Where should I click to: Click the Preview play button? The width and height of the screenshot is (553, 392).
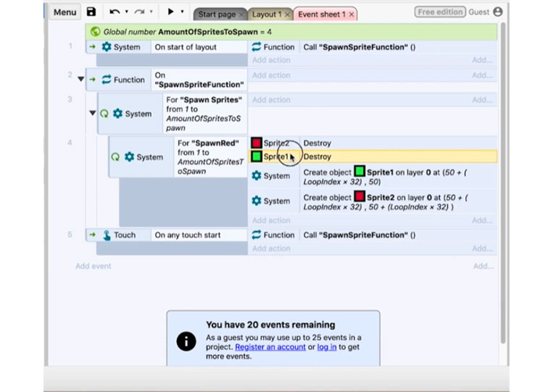tap(171, 12)
